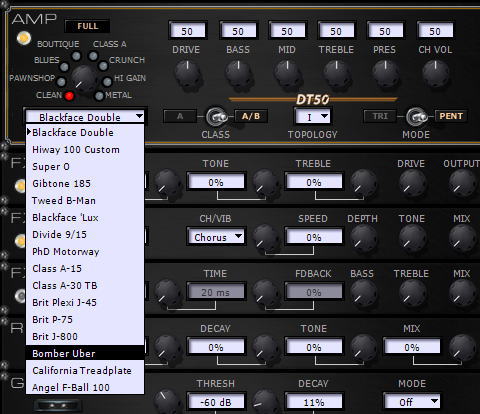Choose Brit P-75 from amp list
The height and width of the screenshot is (414, 480).
point(85,320)
